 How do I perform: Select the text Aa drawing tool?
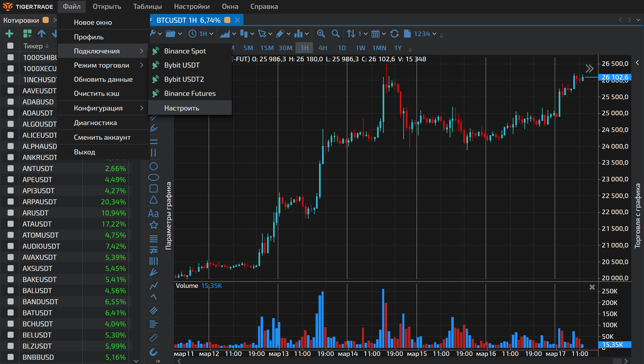(153, 213)
